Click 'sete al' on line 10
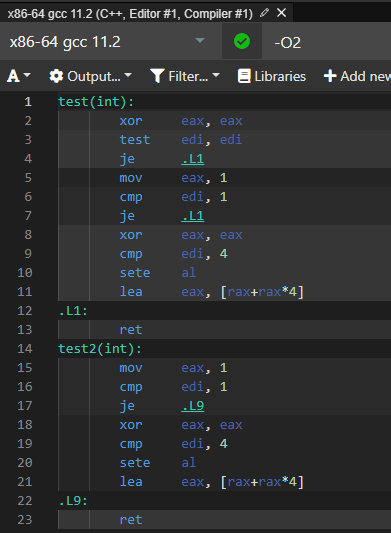This screenshot has height=533, width=391. 158,273
